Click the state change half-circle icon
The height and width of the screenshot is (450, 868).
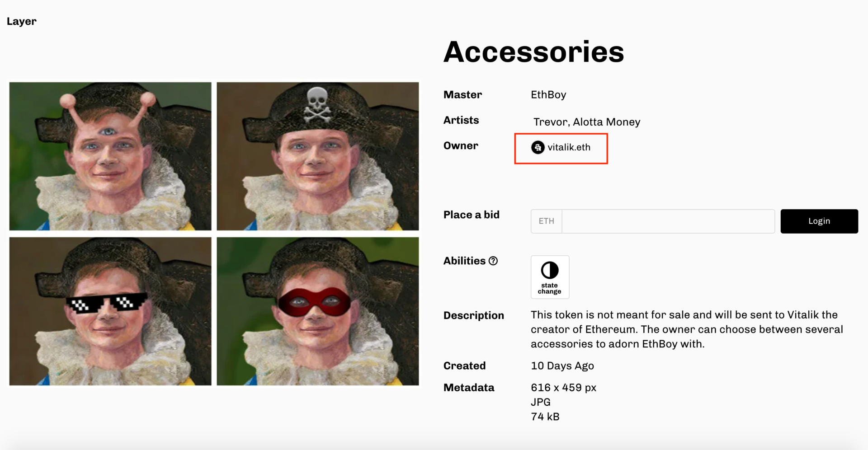point(550,270)
